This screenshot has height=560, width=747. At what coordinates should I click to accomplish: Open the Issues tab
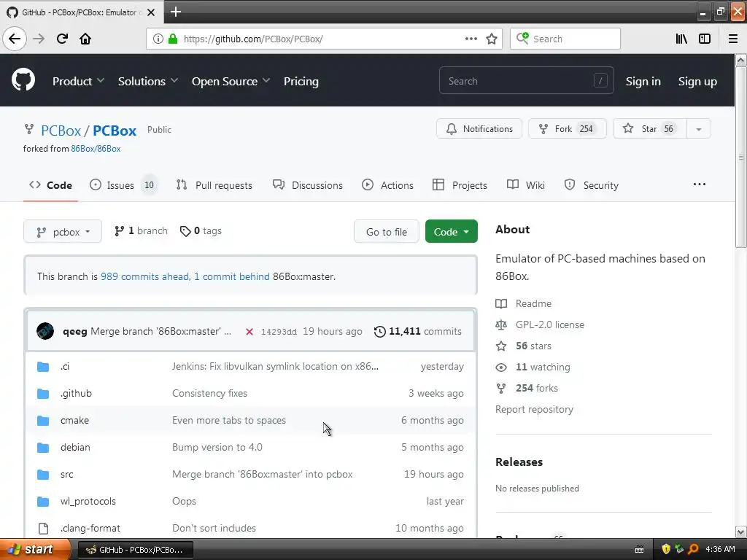point(123,185)
